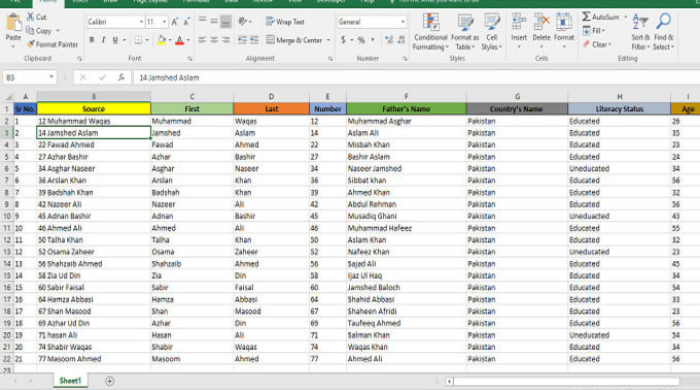Click the yellow Fill Color bucket
Screen dimensions: 700x390
click(162, 40)
